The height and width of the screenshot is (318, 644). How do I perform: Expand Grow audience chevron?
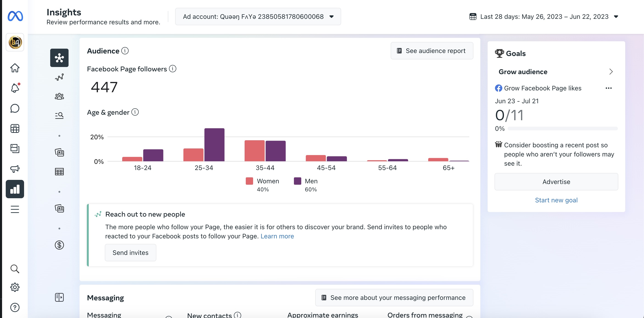[611, 72]
